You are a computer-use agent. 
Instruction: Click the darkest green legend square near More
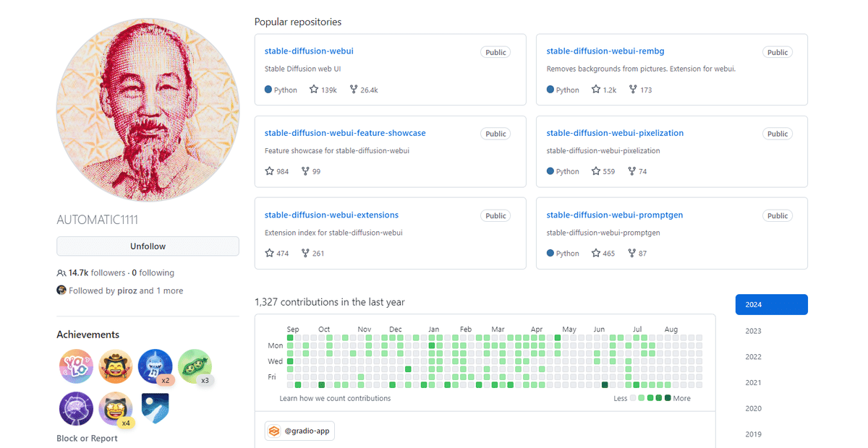(668, 398)
